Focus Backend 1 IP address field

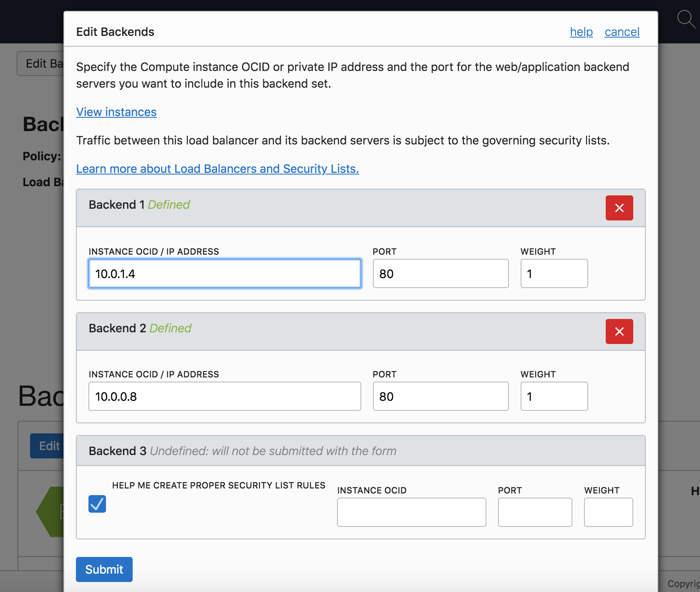tap(225, 274)
